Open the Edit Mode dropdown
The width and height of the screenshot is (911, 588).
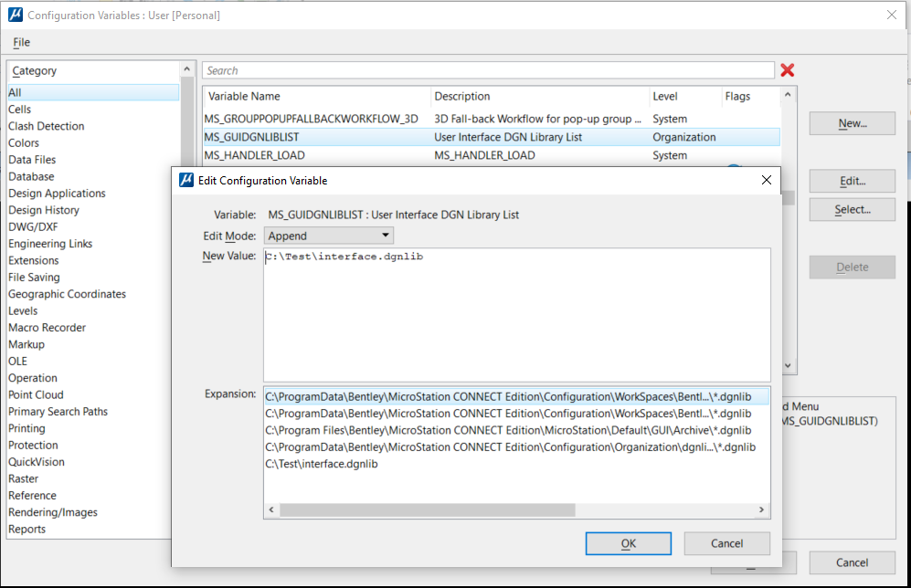[329, 236]
